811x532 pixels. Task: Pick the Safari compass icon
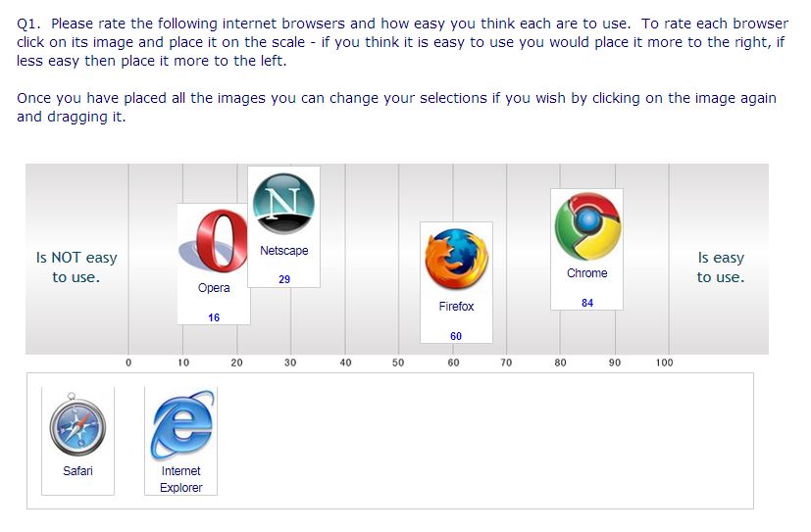tap(77, 424)
